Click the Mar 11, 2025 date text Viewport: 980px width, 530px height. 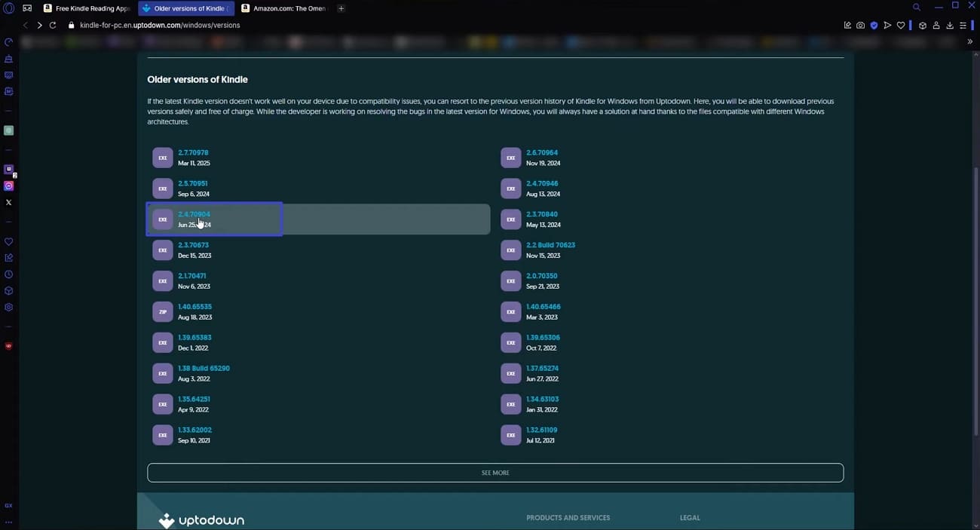(x=194, y=163)
